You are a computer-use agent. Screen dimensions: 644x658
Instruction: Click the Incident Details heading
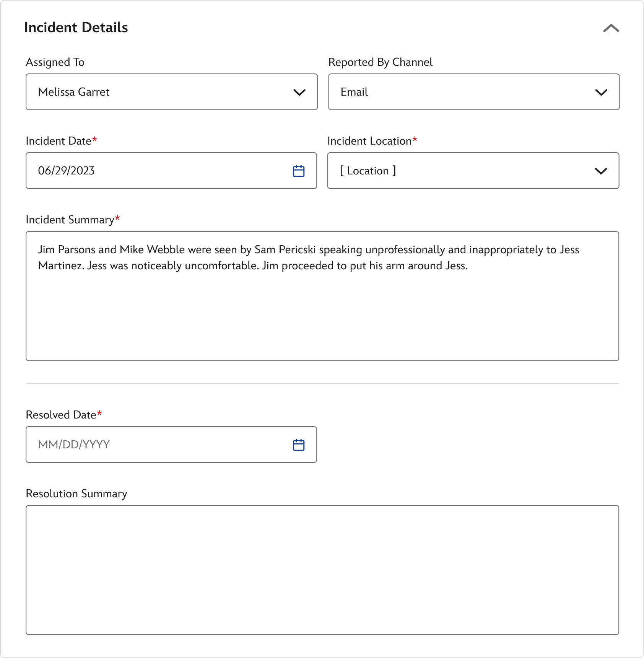(x=76, y=28)
